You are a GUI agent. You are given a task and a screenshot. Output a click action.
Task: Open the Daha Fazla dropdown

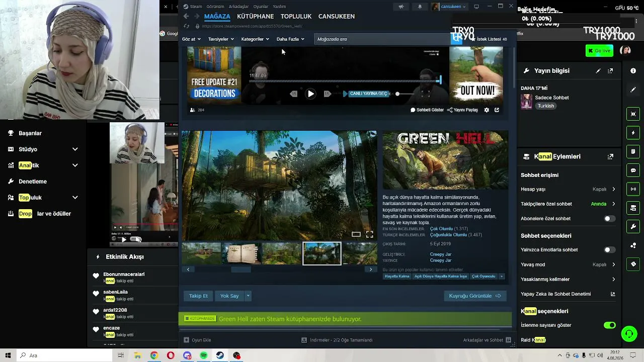290,39
